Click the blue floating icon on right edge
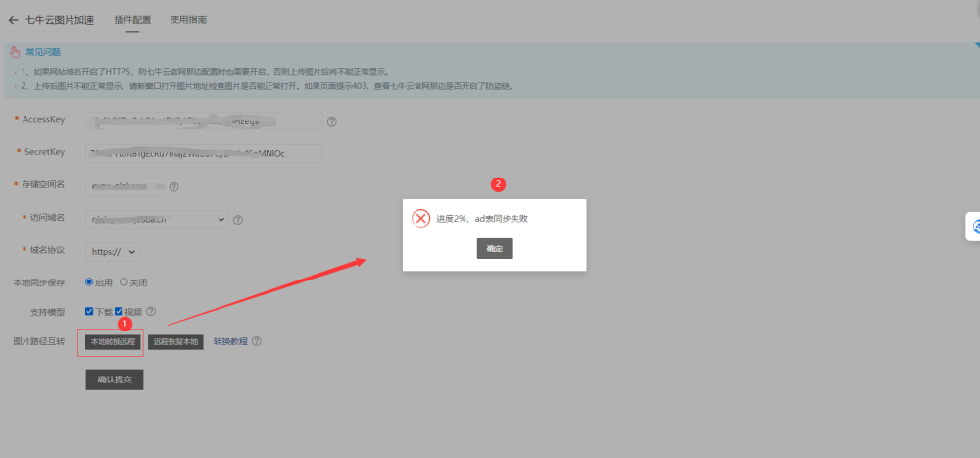Screen dimensions: 980x458 (974, 227)
